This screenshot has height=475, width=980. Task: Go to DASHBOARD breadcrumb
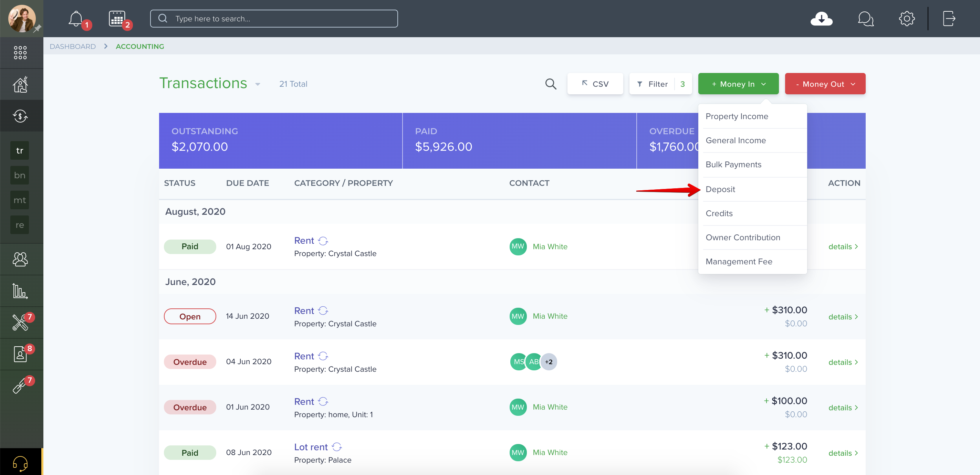tap(73, 46)
